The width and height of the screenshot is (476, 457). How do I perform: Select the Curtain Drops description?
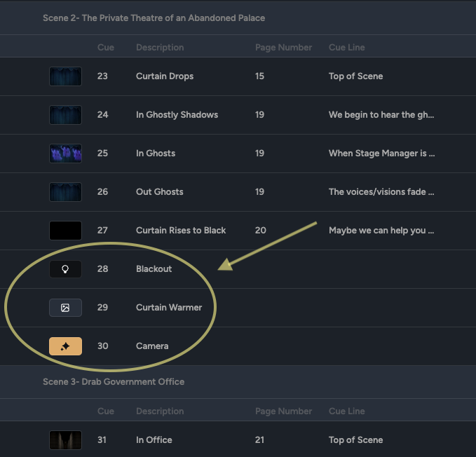pyautogui.click(x=165, y=76)
